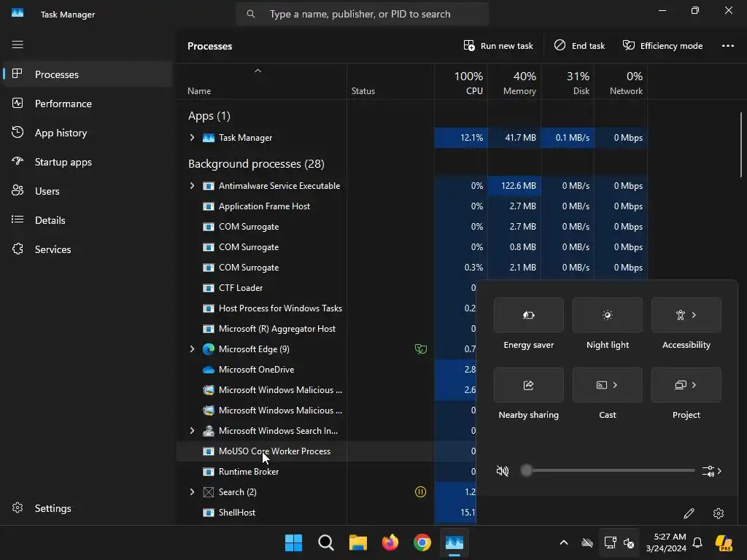
Task: Sort by the Disk column header
Action: pyautogui.click(x=568, y=82)
